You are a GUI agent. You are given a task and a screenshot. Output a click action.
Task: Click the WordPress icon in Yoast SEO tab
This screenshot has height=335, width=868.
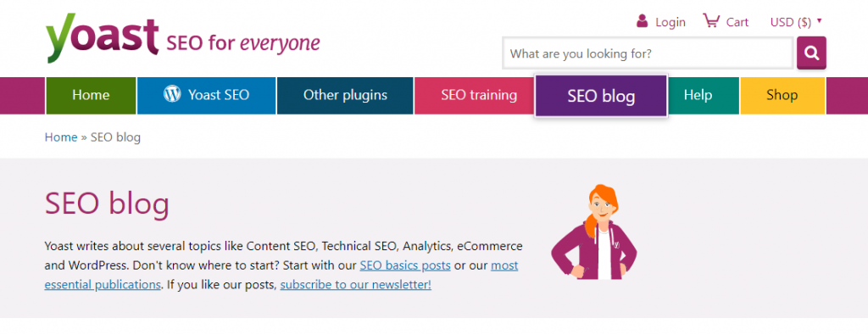[172, 94]
